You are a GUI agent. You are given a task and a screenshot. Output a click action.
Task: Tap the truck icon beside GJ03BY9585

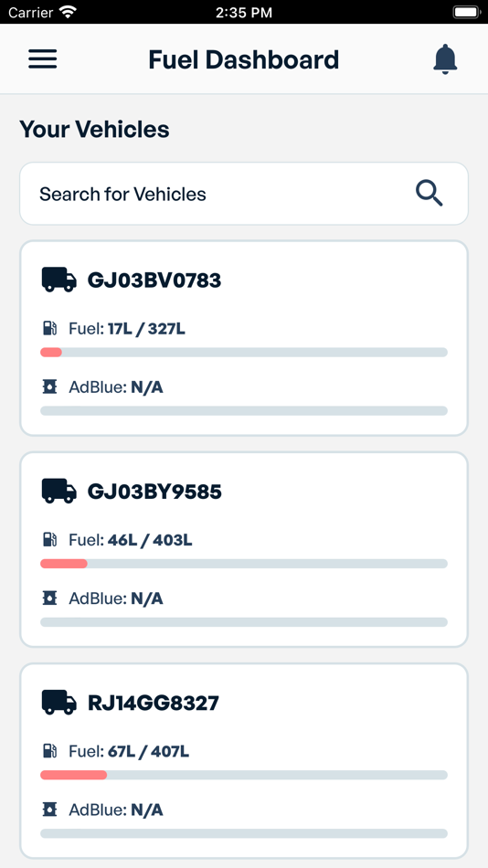(58, 491)
